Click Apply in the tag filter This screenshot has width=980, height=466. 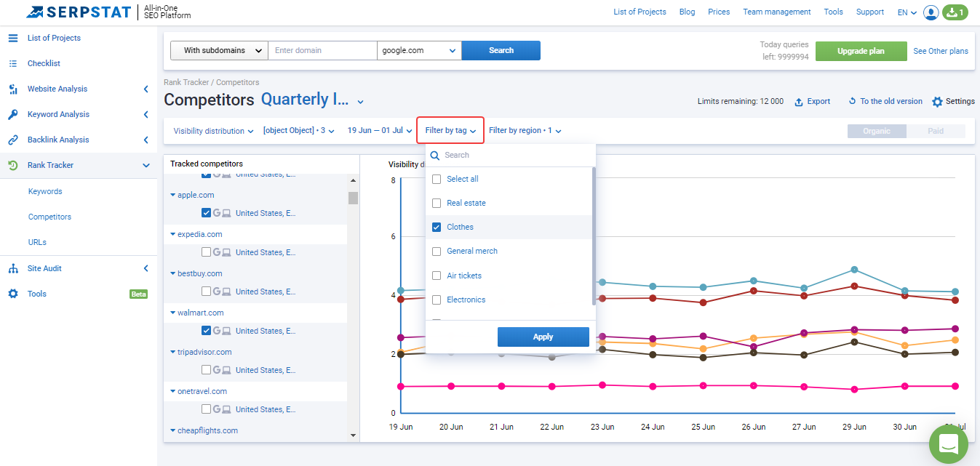coord(543,337)
